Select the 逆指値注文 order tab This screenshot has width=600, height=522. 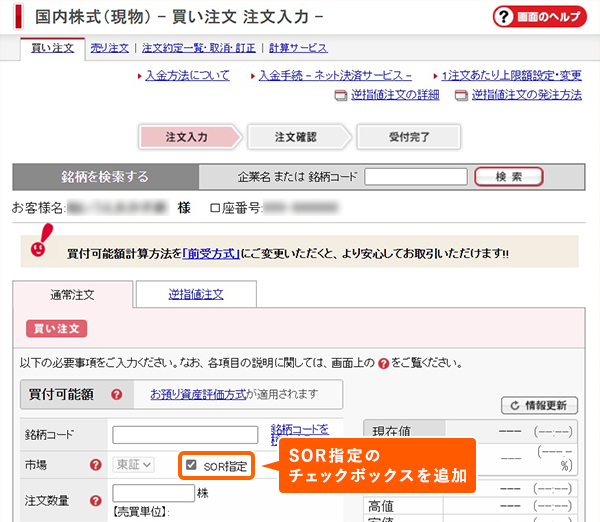pyautogui.click(x=195, y=294)
